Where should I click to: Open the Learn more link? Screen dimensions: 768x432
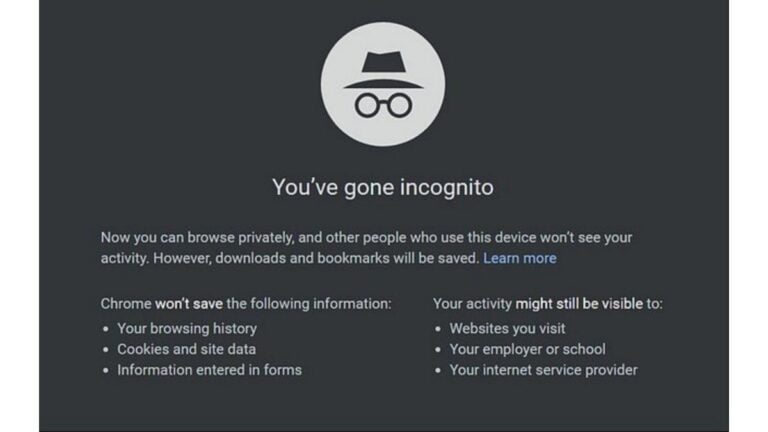click(519, 258)
